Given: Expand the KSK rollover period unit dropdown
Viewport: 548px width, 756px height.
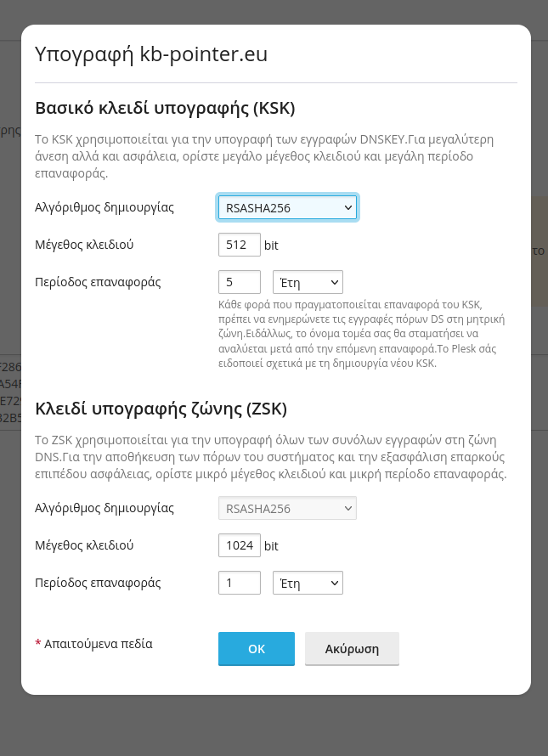Looking at the screenshot, I should 307,282.
